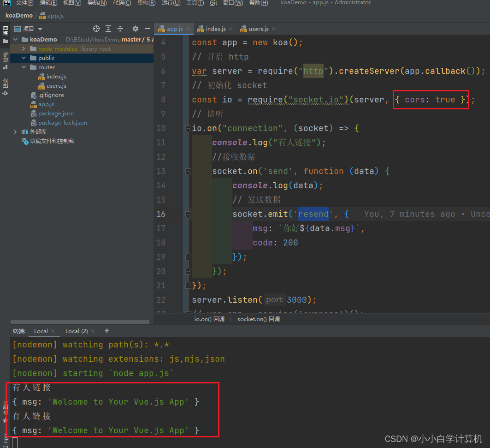
Task: Click socket.on() 回调 in editor breadcrumb
Action: point(259,319)
